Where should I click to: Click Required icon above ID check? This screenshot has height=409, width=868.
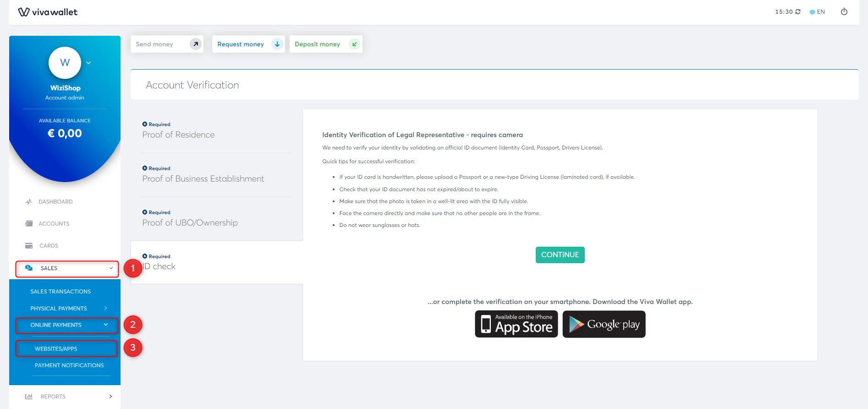coord(145,256)
